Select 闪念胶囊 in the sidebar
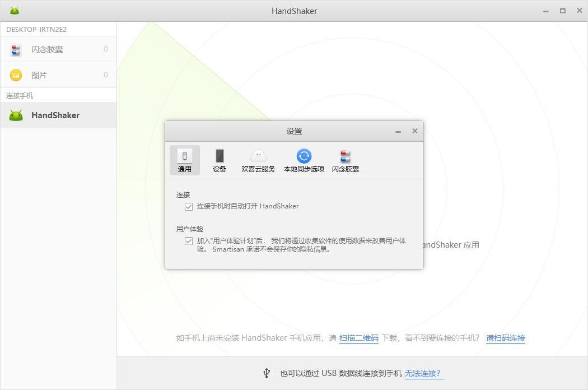Viewport: 588px width, 390px height. click(58, 49)
